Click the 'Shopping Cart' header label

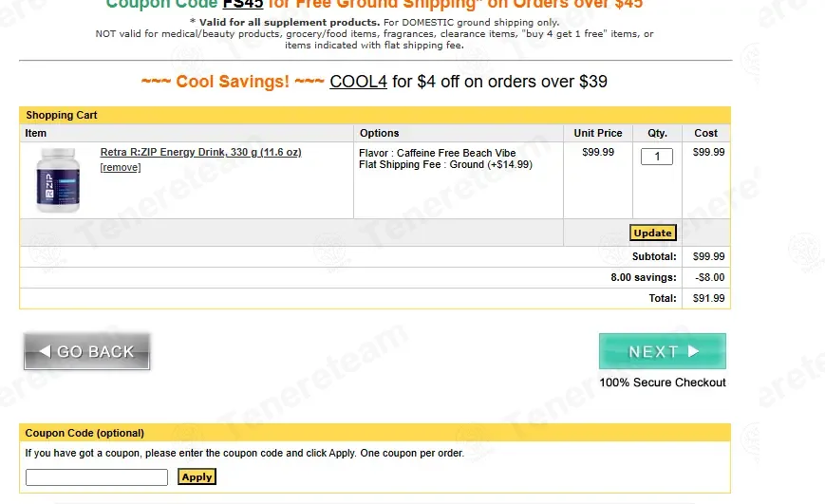62,115
